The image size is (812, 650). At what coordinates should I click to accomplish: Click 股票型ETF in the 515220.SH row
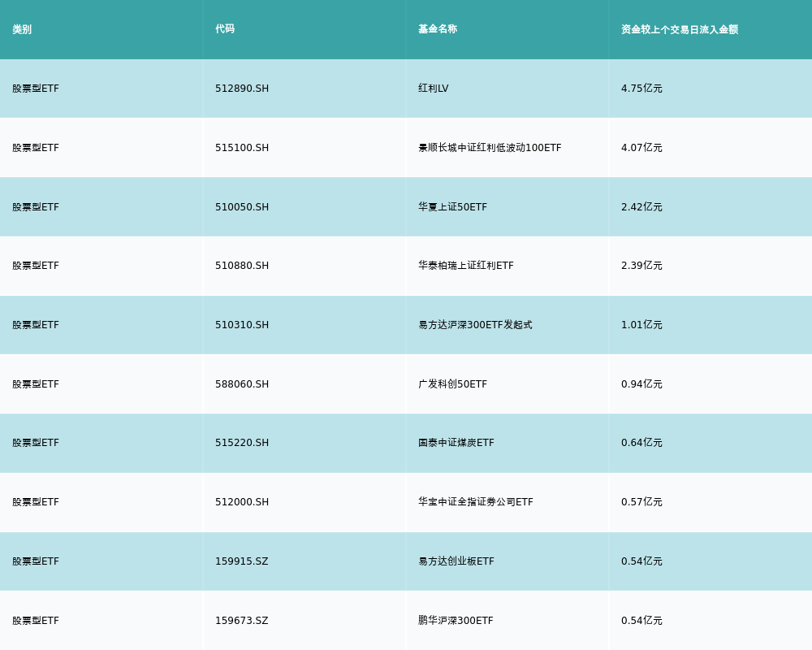(36, 443)
